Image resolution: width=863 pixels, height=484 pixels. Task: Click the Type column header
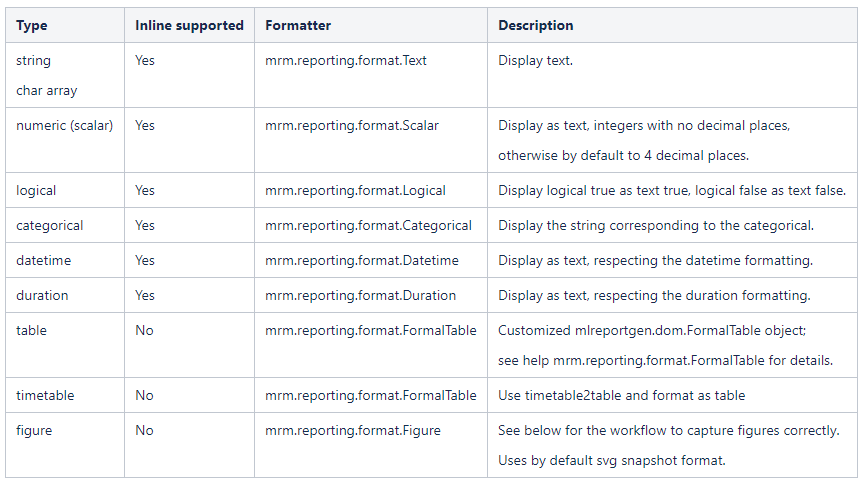click(x=32, y=25)
